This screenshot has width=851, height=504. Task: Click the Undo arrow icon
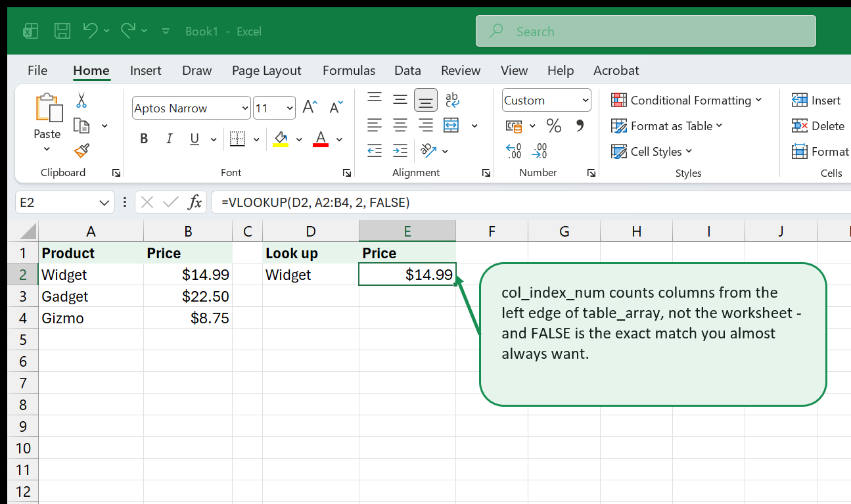click(91, 30)
